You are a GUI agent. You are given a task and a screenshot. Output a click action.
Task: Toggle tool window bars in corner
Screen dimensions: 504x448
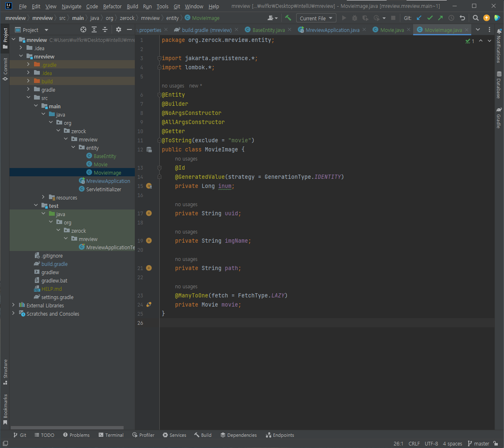point(5,443)
